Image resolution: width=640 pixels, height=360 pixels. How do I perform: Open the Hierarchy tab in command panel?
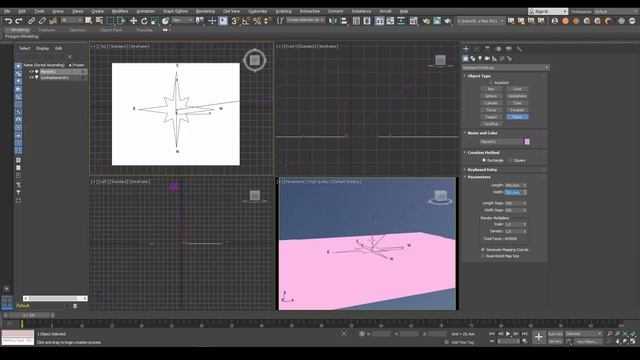click(x=487, y=49)
